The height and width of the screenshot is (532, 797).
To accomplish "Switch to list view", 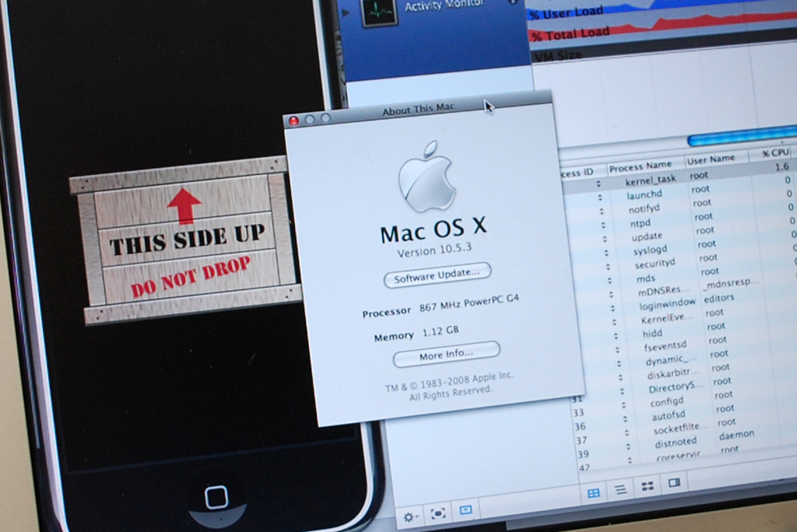I will (620, 489).
